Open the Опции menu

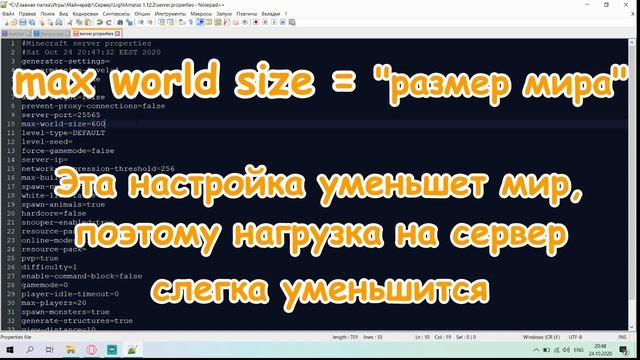coord(142,13)
